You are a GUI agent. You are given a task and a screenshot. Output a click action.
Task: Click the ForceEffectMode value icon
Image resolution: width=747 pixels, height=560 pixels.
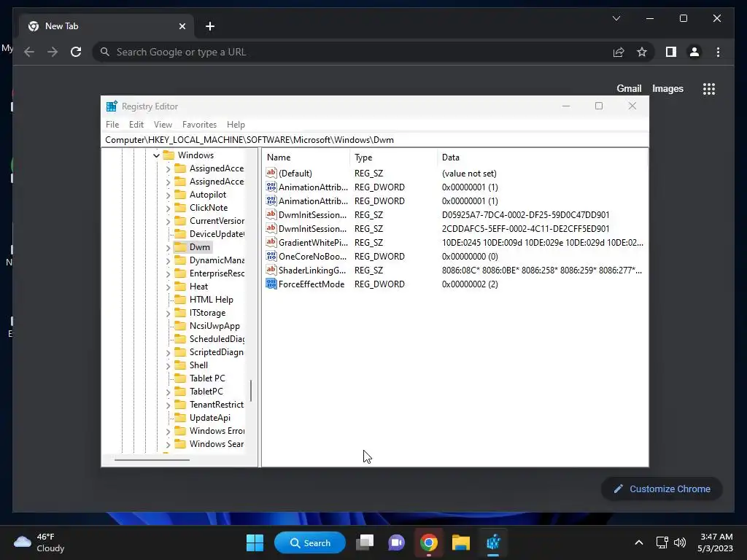click(271, 284)
